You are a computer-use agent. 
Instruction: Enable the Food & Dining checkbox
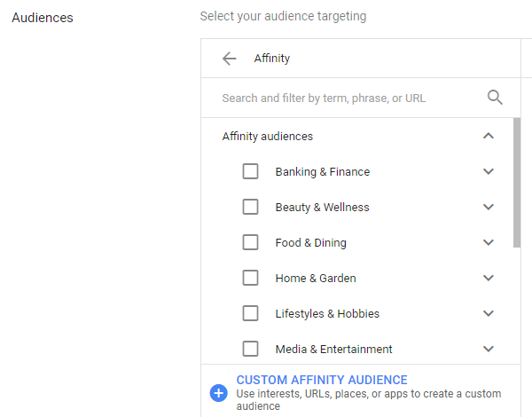[x=250, y=242]
